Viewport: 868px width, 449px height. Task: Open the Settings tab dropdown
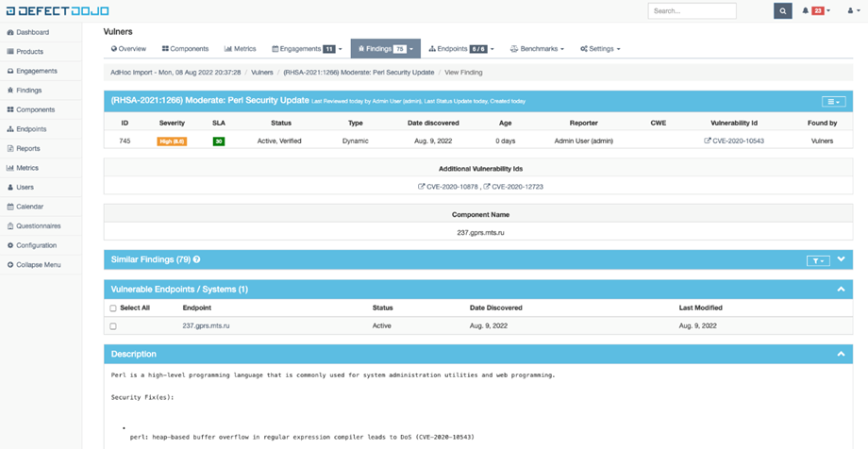(x=600, y=49)
